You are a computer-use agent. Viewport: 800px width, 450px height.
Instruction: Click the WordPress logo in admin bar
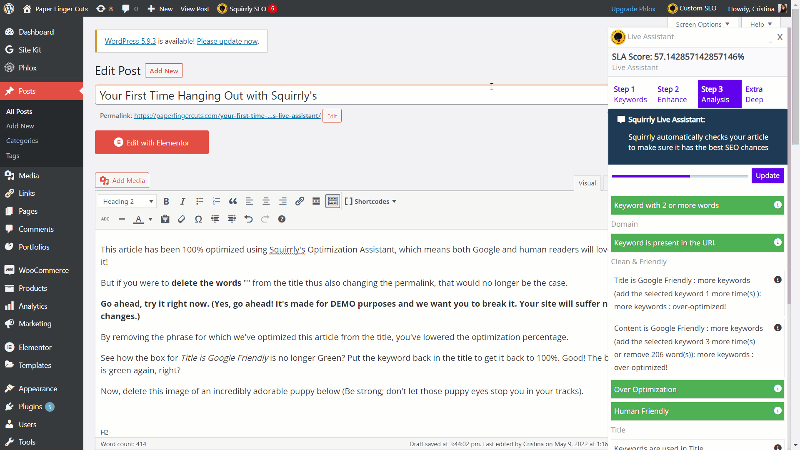[10, 8]
